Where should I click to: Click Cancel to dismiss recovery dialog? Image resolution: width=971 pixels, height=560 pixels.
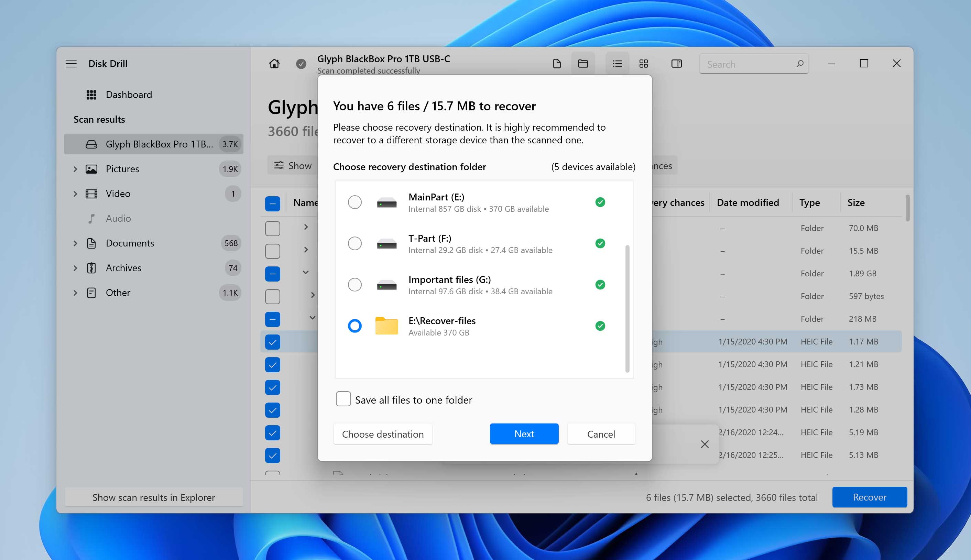click(601, 434)
